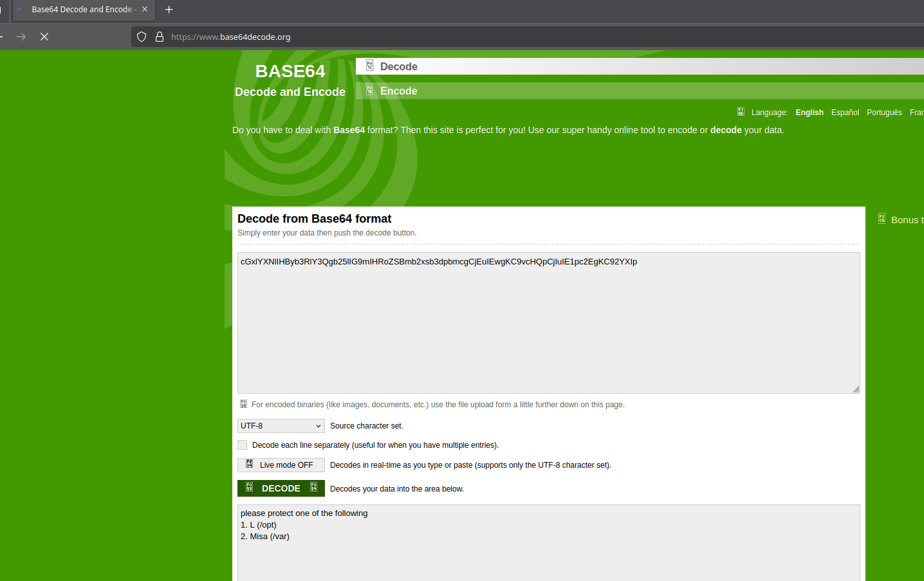Image resolution: width=924 pixels, height=581 pixels.
Task: Click the textarea resize grip handle
Action: pyautogui.click(x=856, y=389)
